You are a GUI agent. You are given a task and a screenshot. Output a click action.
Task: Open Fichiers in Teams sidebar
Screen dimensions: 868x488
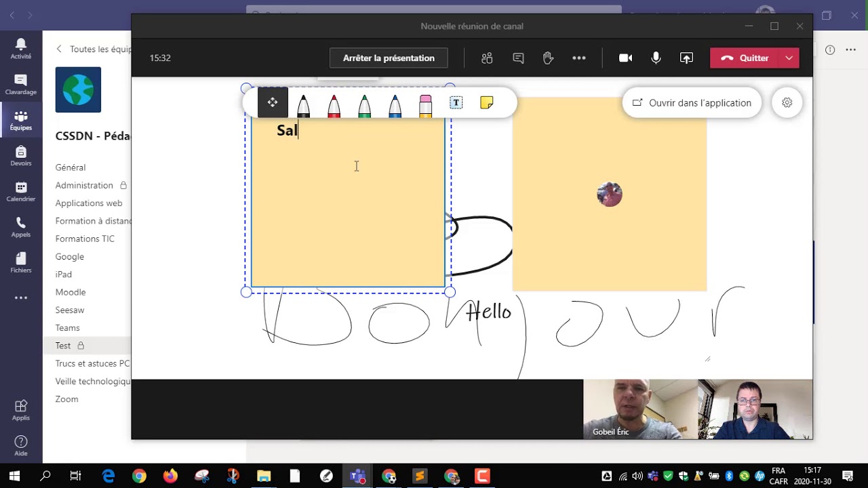point(21,263)
